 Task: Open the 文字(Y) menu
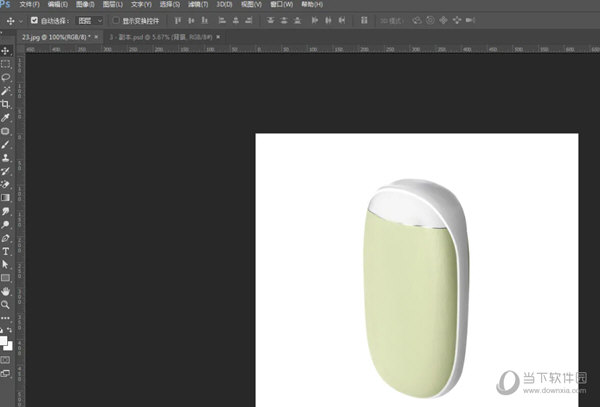click(x=141, y=5)
